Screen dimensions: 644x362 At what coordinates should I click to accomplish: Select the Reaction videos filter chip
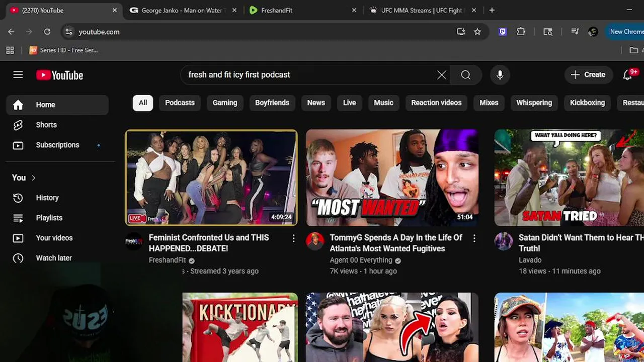coord(436,103)
